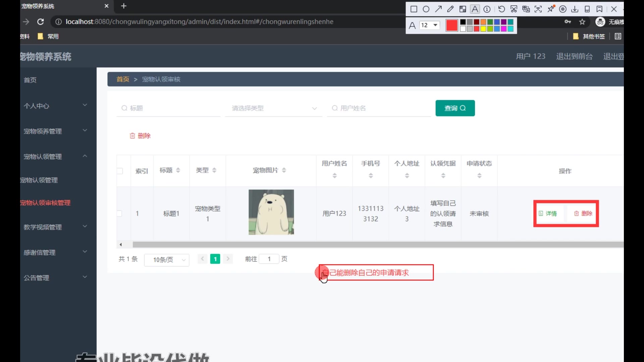
Task: Toggle the select-all header checkbox
Action: point(120,171)
